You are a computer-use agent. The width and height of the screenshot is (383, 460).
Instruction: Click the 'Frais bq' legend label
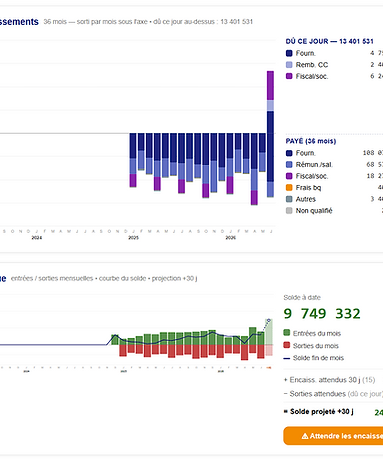(x=308, y=188)
